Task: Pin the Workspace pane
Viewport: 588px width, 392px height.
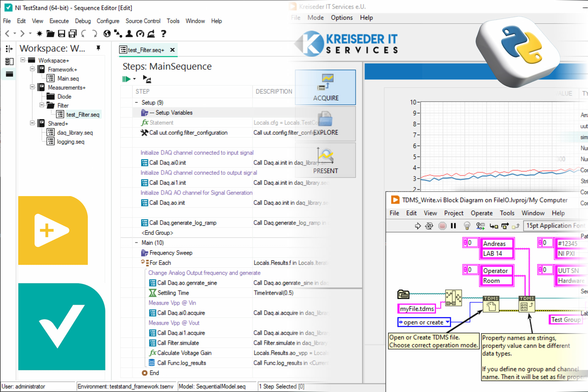Action: click(98, 48)
